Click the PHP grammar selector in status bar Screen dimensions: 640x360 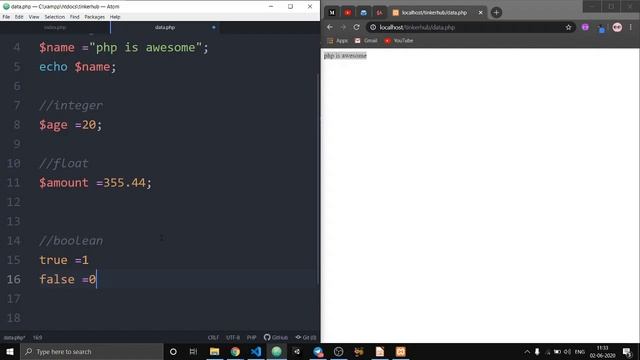pyautogui.click(x=251, y=338)
